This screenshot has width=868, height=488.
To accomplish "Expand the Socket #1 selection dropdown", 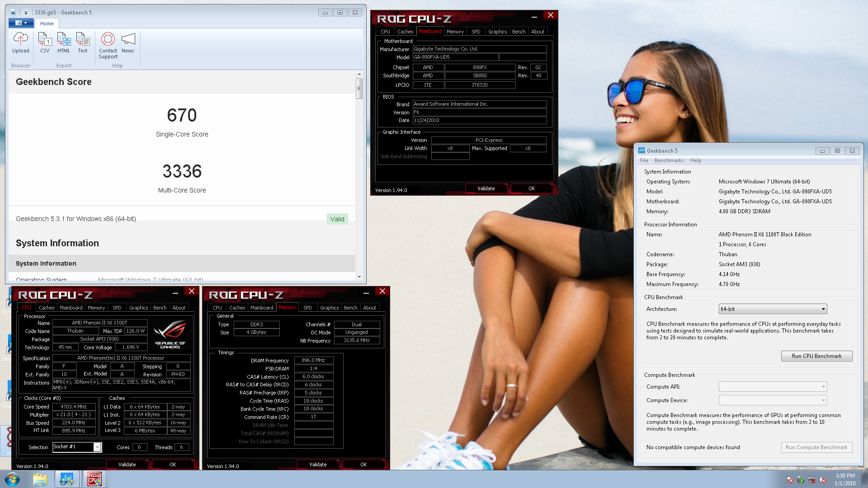I will click(97, 447).
